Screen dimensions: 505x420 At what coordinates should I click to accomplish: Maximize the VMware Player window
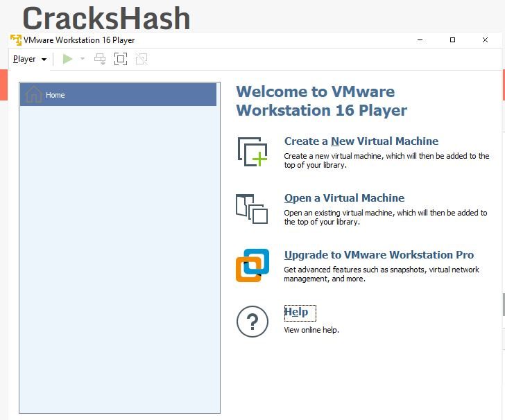452,40
